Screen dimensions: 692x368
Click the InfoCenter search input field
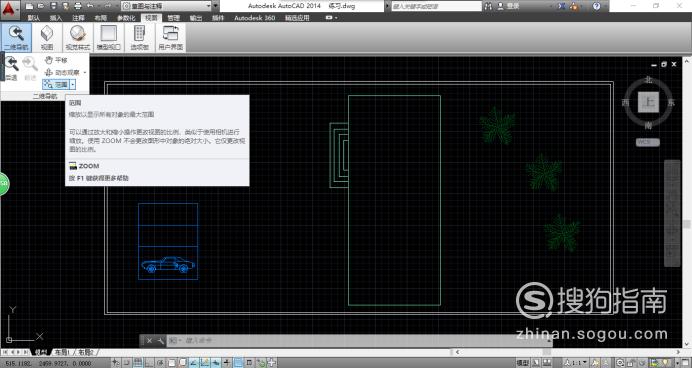tap(436, 6)
